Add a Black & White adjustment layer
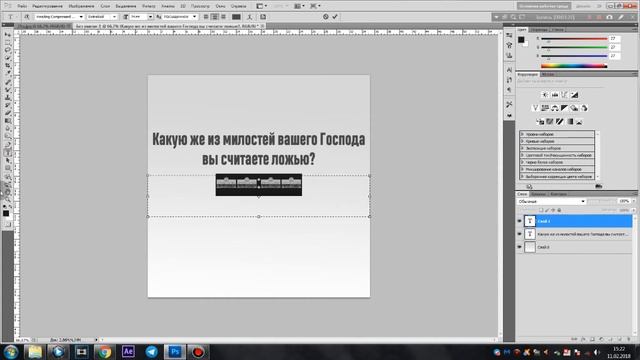Viewport: 640px width, 360px height. (564, 108)
